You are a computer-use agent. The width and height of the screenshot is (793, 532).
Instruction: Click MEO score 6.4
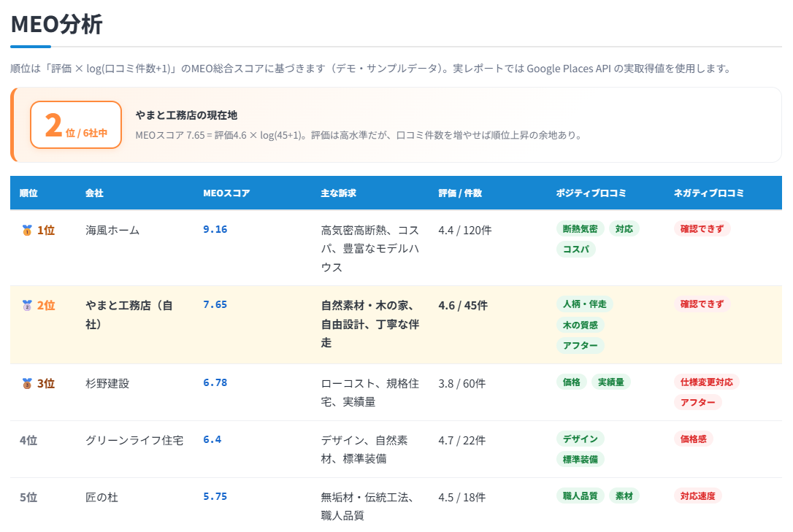click(x=212, y=439)
